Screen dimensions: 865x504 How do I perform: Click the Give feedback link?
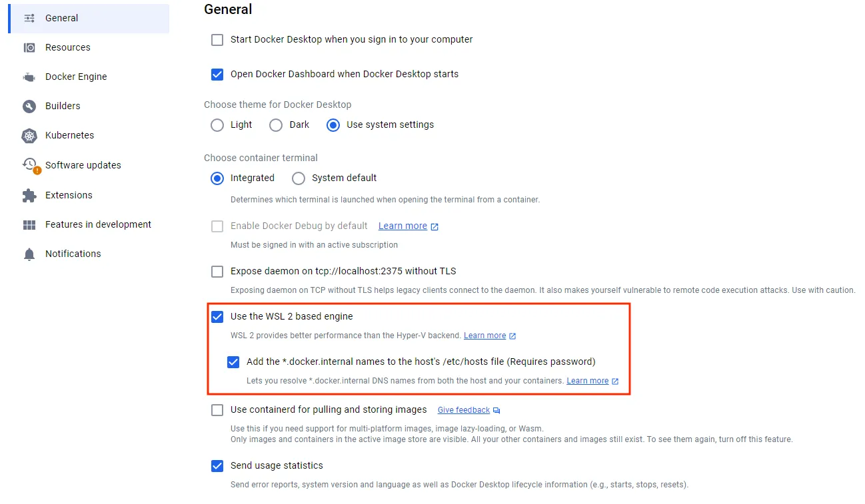[x=464, y=410]
